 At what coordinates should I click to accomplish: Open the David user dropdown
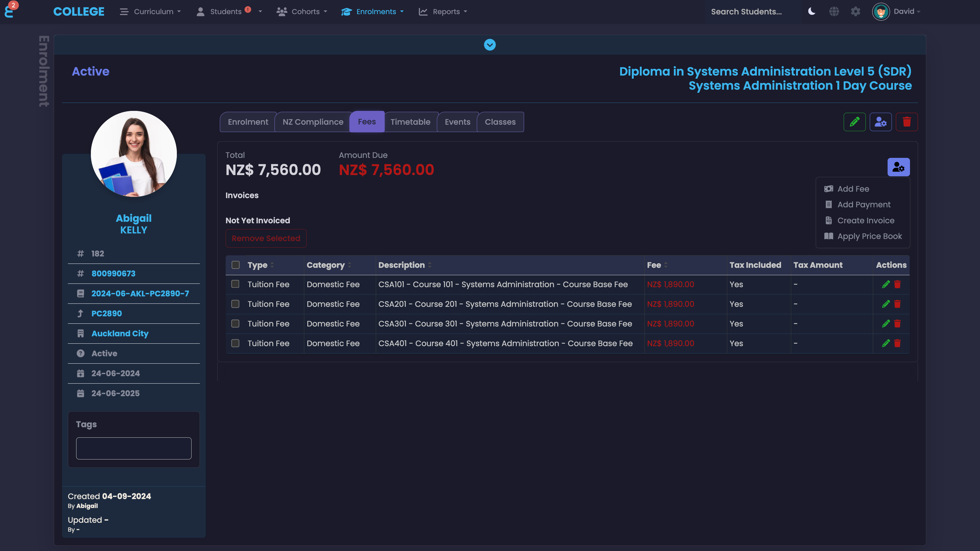[907, 11]
